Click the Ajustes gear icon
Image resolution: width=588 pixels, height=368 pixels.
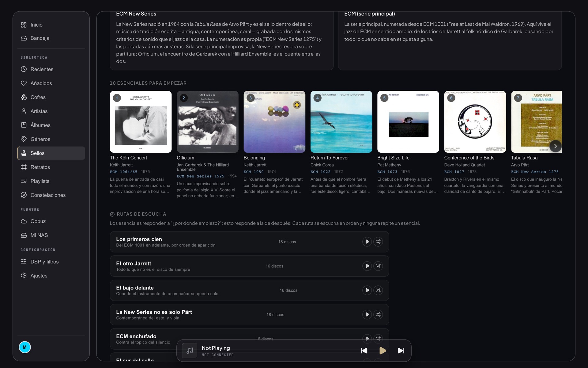click(24, 275)
